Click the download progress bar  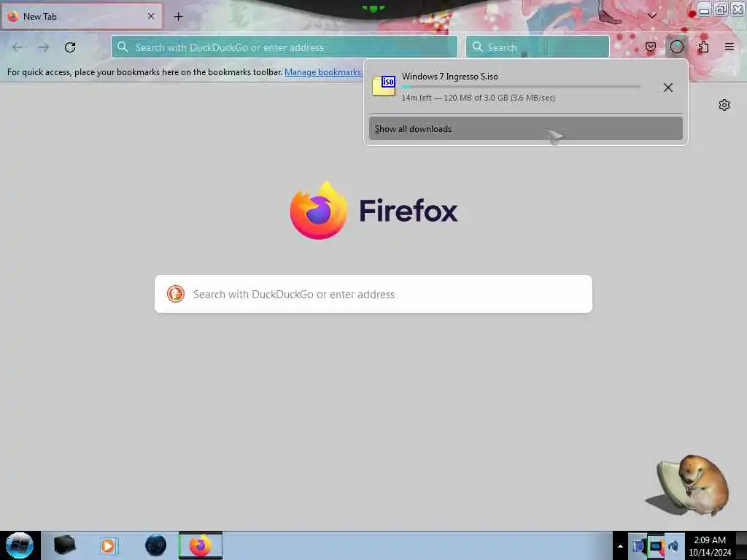click(521, 87)
